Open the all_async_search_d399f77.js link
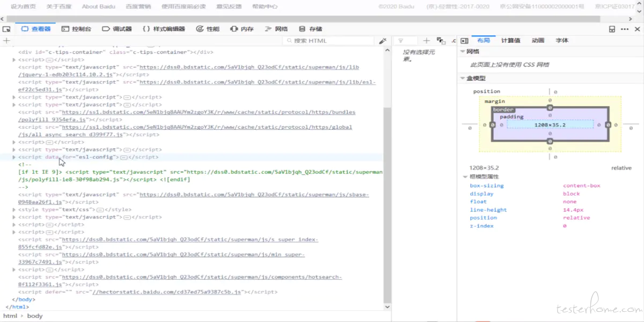The image size is (644, 322). click(185, 131)
